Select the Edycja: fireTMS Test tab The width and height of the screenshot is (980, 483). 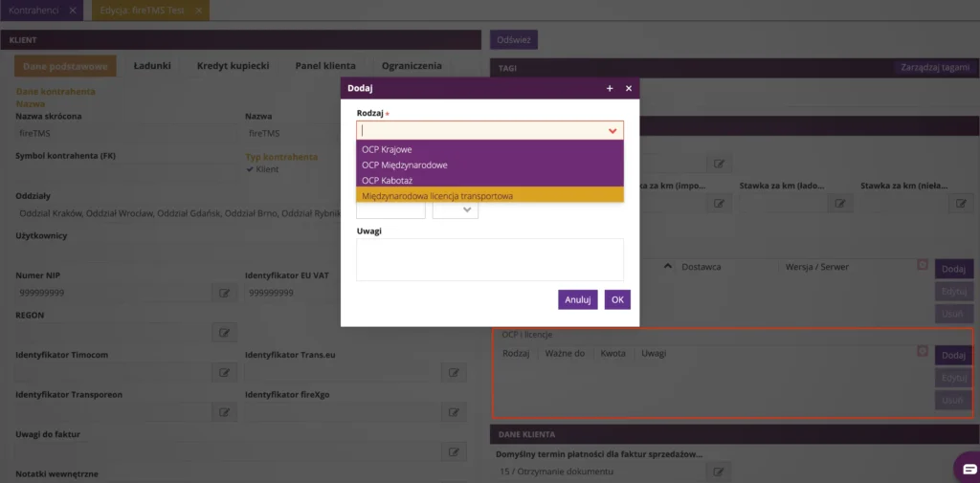click(142, 11)
